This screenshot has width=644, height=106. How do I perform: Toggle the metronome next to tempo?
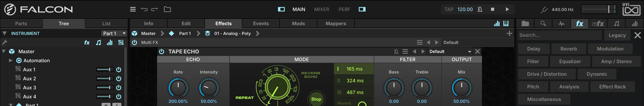coord(480,9)
